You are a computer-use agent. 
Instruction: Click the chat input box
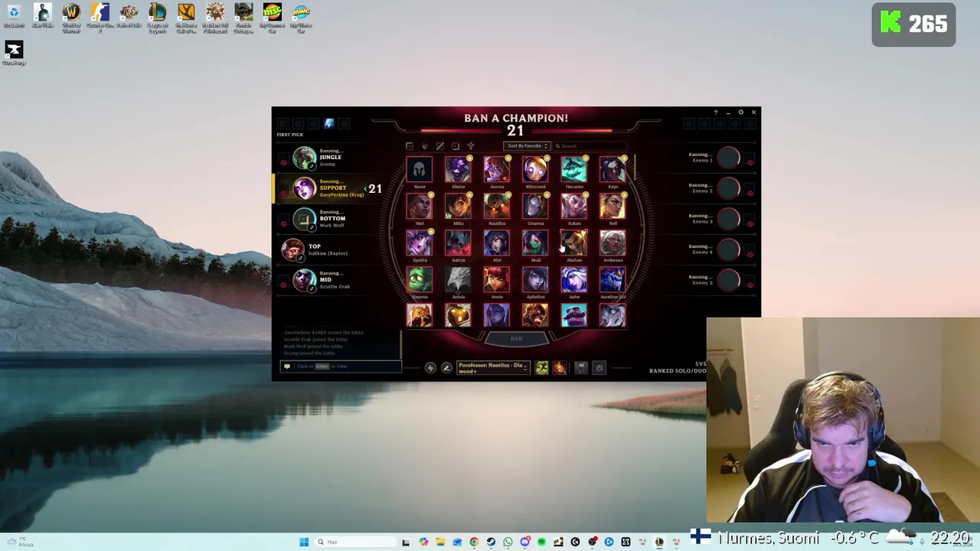coord(341,367)
